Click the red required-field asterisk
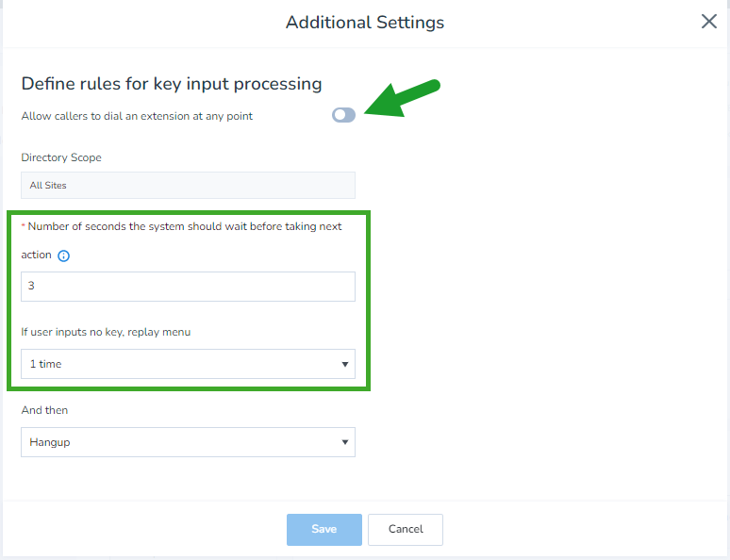 24,225
